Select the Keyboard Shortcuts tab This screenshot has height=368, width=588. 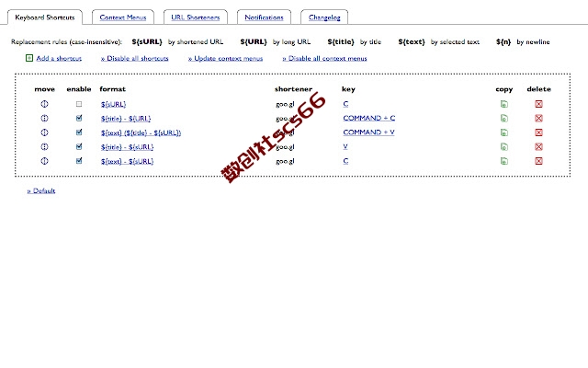point(45,17)
